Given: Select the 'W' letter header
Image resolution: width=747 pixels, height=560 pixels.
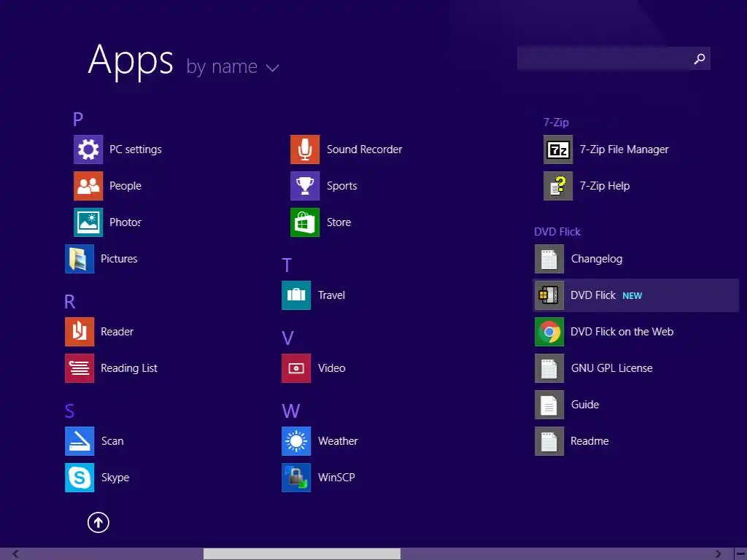Looking at the screenshot, I should pyautogui.click(x=290, y=411).
